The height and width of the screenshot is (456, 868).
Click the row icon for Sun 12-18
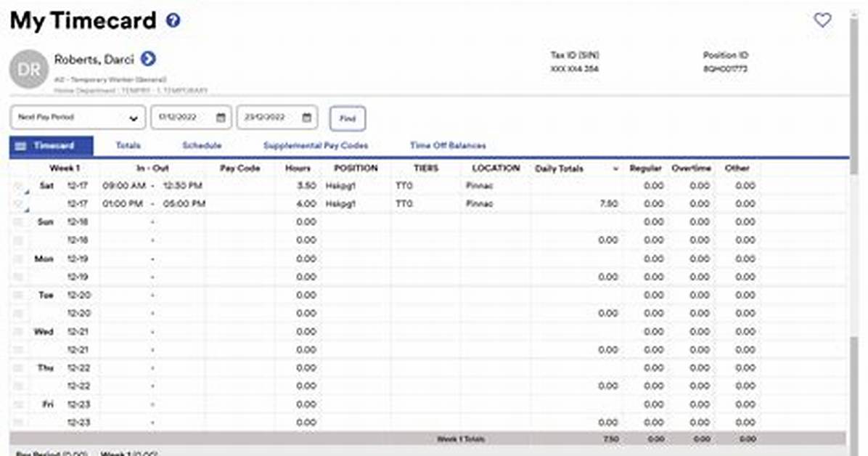[18, 222]
